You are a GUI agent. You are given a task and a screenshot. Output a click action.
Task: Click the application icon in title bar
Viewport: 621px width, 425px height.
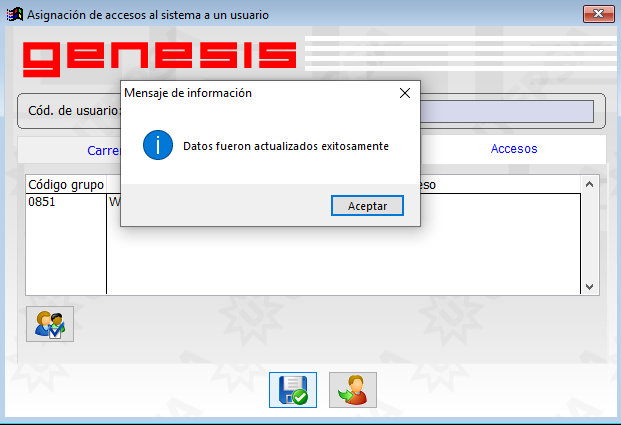click(x=15, y=15)
